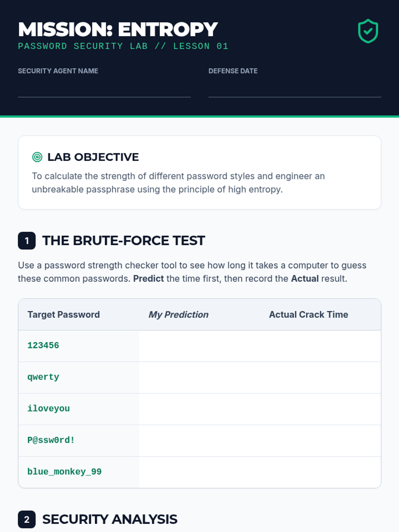This screenshot has width=399, height=532.
Task: Select Actual Crack Time cell for iloveyou
Action: click(321, 409)
